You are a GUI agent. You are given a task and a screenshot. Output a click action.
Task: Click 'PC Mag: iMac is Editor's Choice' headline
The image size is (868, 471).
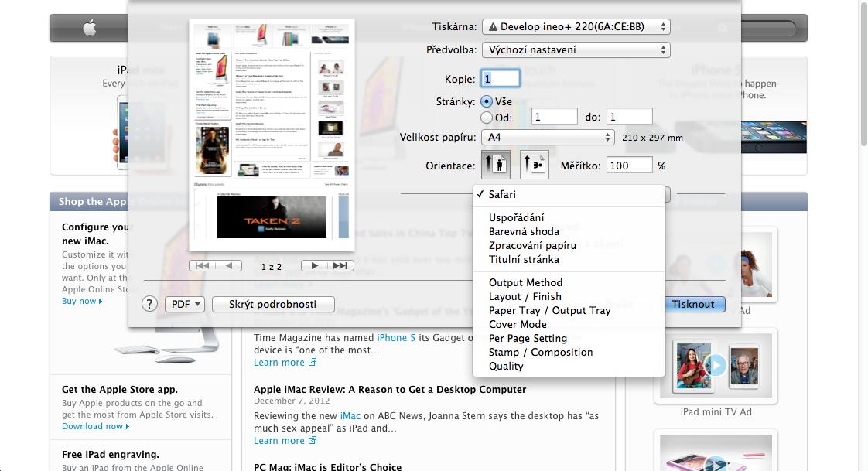point(328,466)
